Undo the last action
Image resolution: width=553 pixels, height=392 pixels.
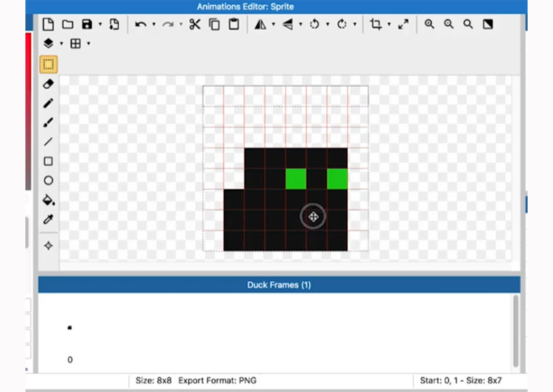tap(141, 25)
